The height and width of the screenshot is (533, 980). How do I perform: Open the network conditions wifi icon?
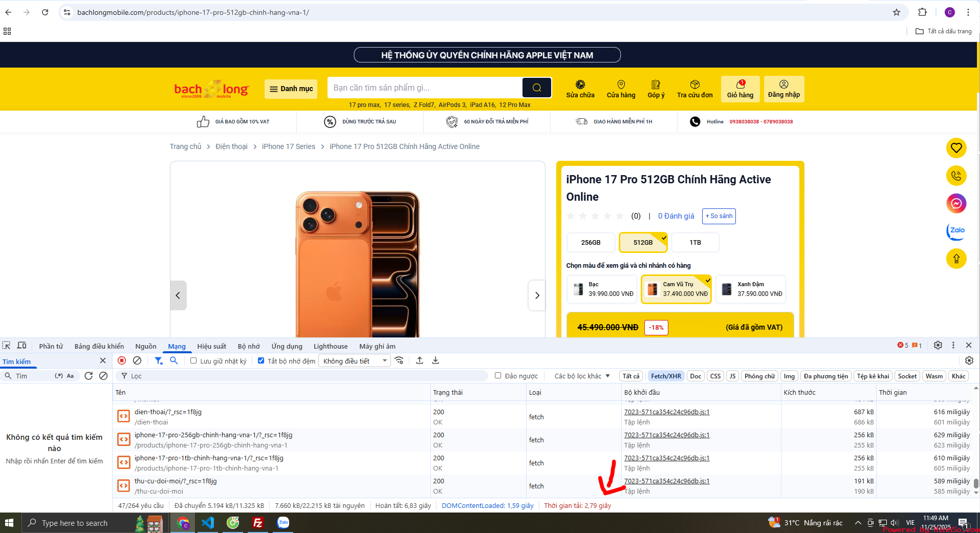[x=399, y=360]
